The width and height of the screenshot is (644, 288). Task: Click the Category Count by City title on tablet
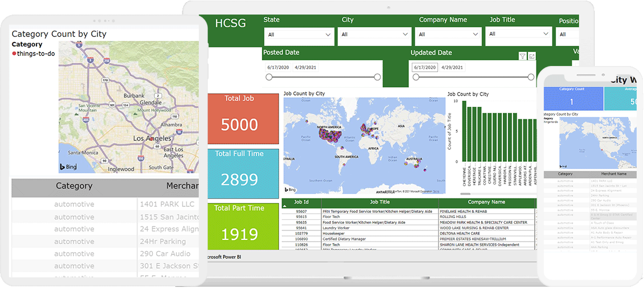(59, 34)
